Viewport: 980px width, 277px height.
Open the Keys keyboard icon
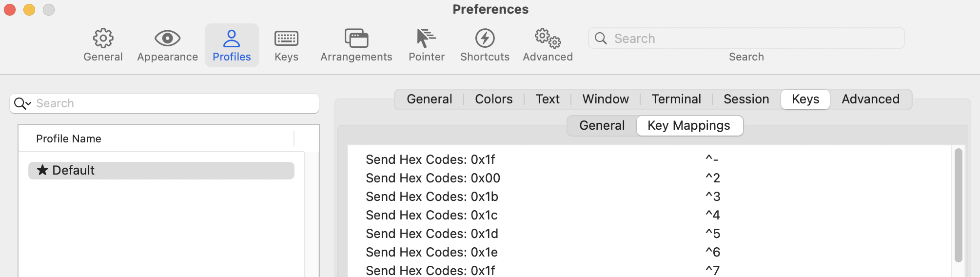[x=286, y=38]
